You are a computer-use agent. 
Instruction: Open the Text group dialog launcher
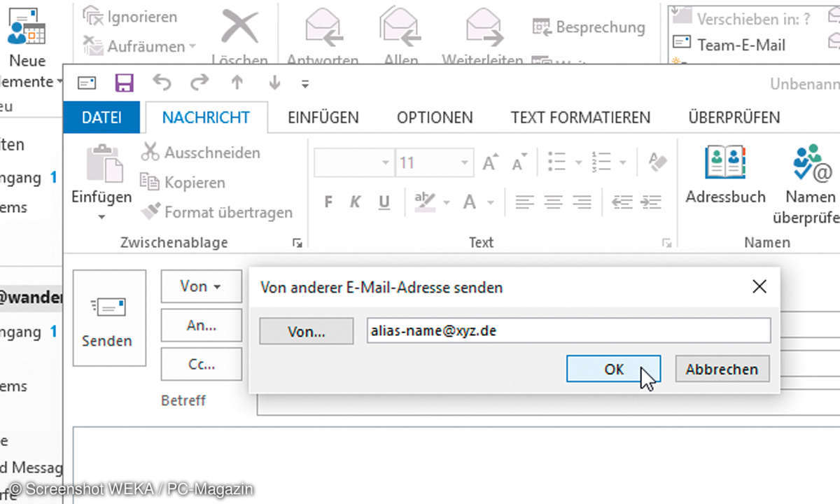tap(667, 243)
